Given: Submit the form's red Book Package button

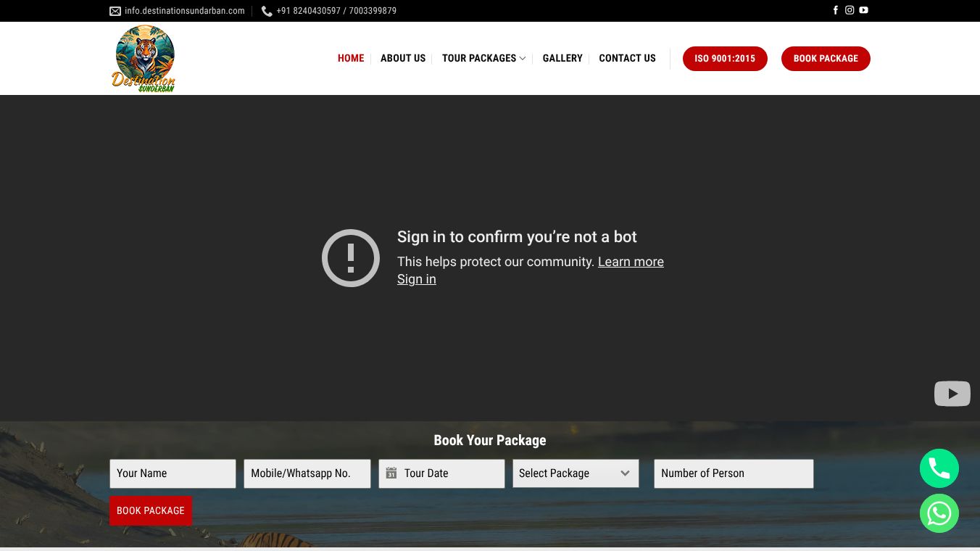Looking at the screenshot, I should [x=151, y=510].
